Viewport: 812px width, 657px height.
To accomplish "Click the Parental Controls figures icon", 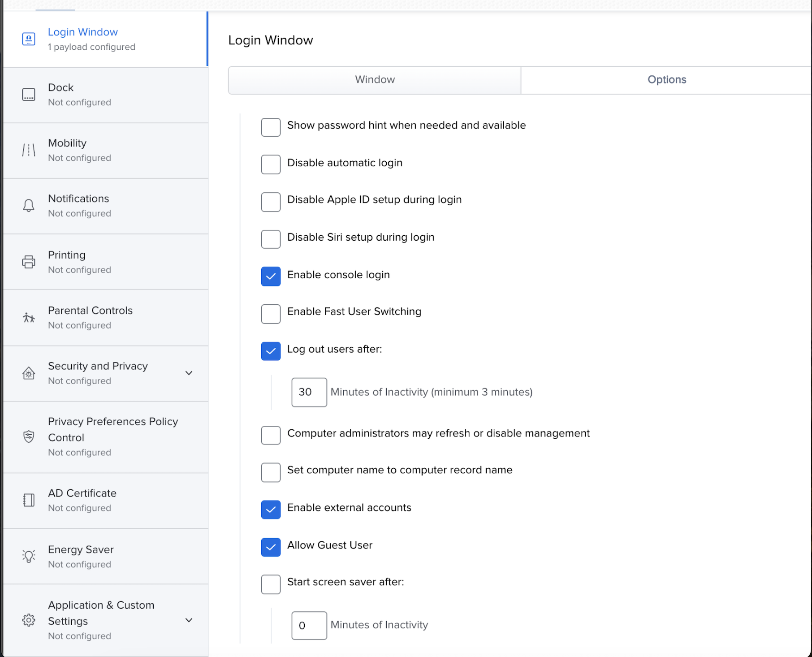I will pos(29,318).
